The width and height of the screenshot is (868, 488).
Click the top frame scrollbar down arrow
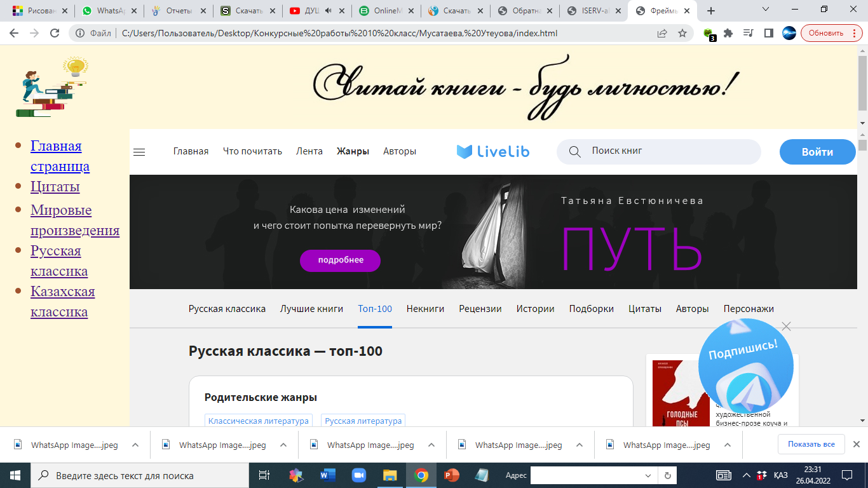point(862,123)
